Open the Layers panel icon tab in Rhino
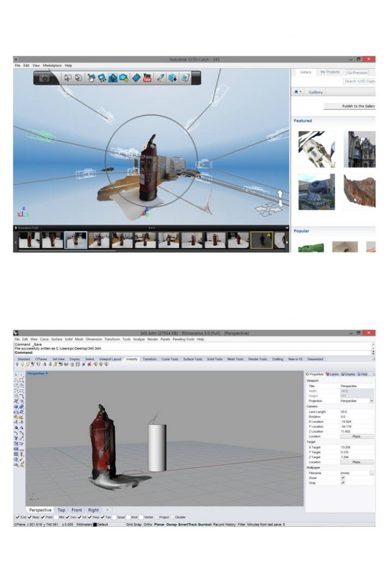This screenshot has height=566, width=392. click(x=332, y=374)
